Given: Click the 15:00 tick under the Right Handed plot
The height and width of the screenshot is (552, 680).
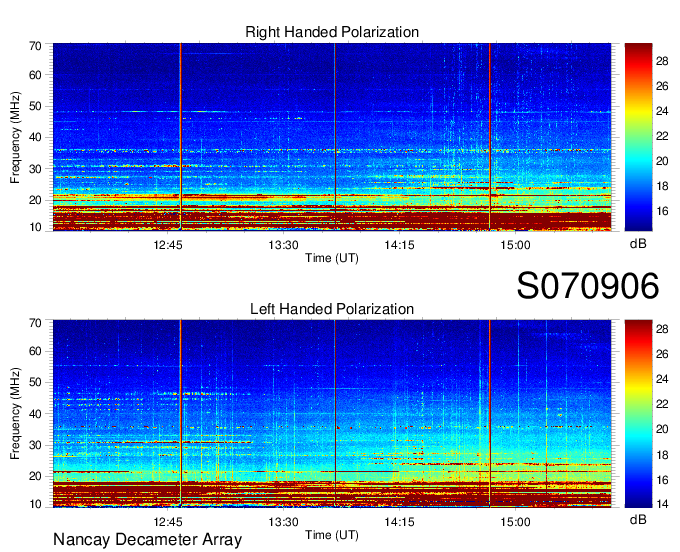Looking at the screenshot, I should pyautogui.click(x=515, y=245).
